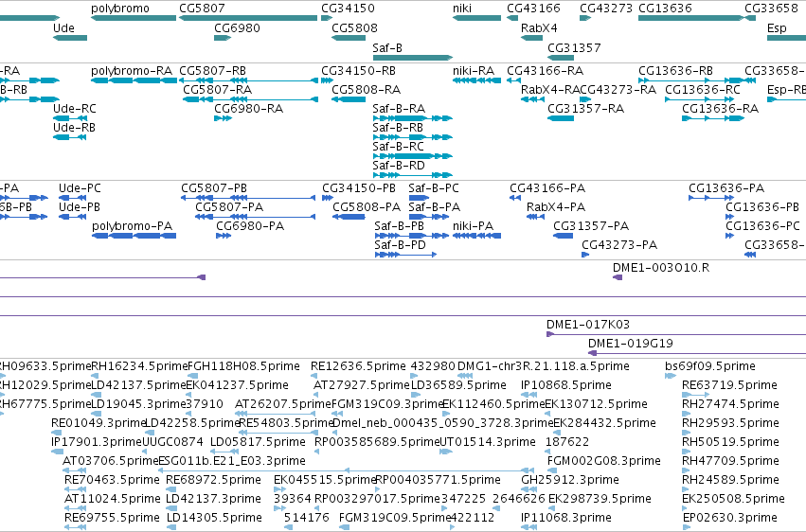Click the Saf-B-RB transcript label

pyautogui.click(x=398, y=128)
